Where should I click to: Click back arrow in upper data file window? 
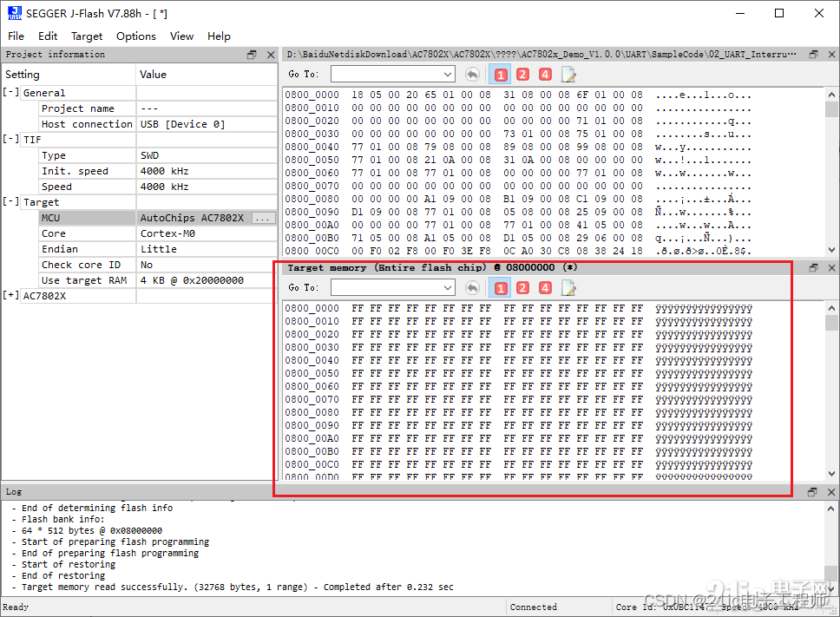(472, 75)
